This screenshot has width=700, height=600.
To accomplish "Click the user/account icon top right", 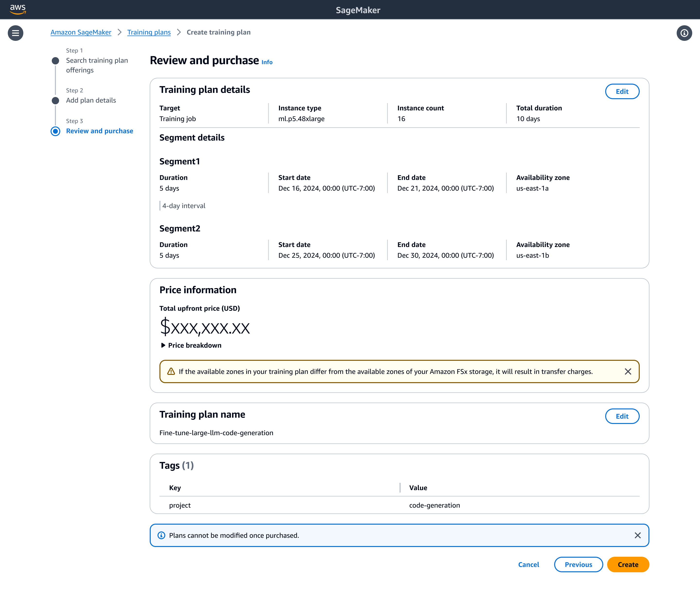I will [684, 33].
